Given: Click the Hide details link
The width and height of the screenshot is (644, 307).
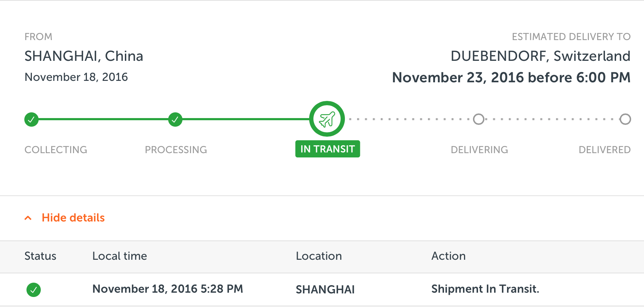Looking at the screenshot, I should coord(73,218).
